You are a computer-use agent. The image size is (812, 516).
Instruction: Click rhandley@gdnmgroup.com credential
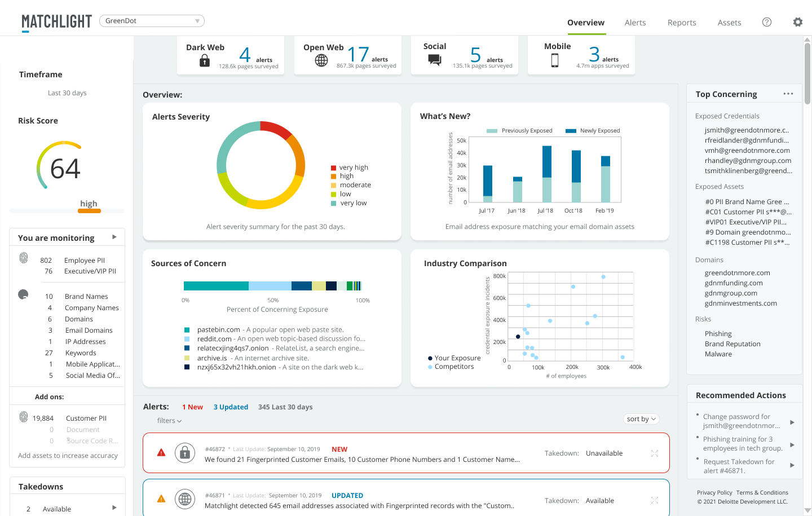pos(748,161)
